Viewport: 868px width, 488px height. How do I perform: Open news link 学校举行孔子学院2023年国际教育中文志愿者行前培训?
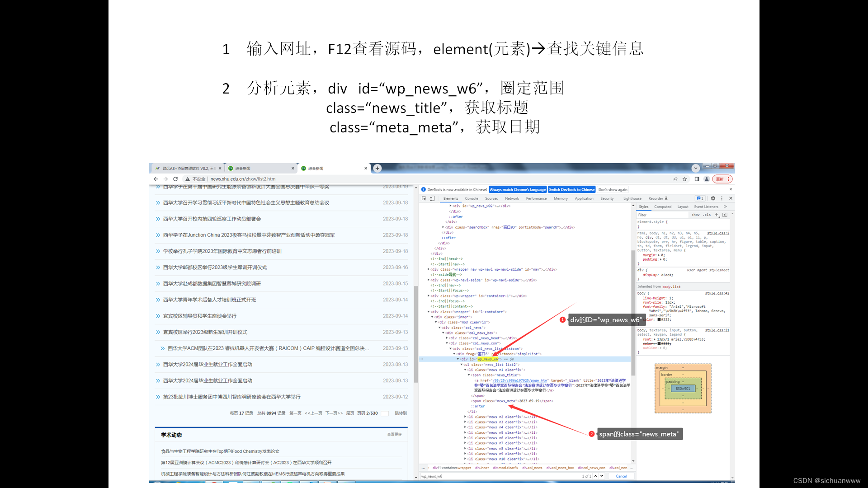pyautogui.click(x=222, y=251)
